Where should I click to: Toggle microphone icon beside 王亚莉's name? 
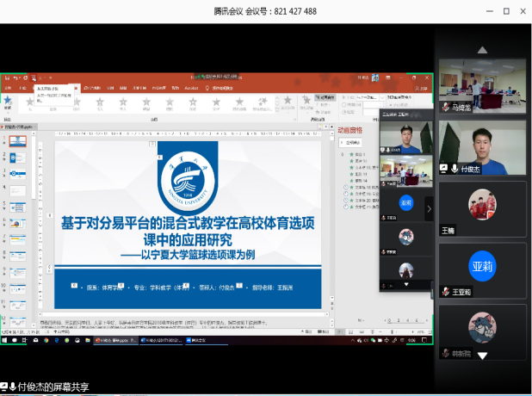445,292
